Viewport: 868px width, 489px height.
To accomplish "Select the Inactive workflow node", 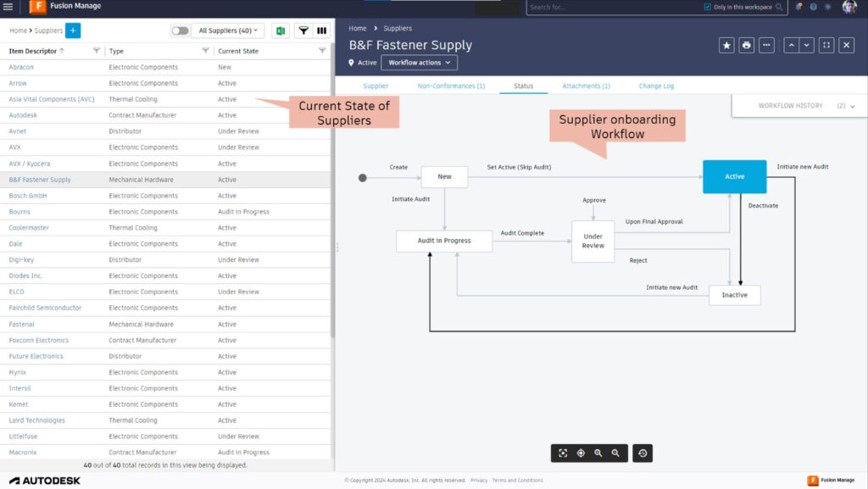I will (735, 295).
